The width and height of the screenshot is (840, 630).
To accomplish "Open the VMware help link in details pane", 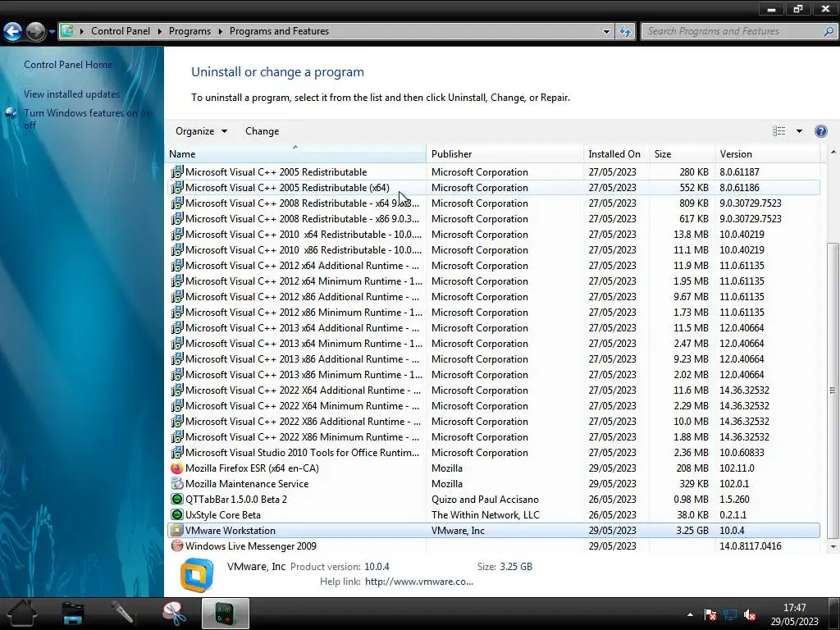I will coord(419,582).
